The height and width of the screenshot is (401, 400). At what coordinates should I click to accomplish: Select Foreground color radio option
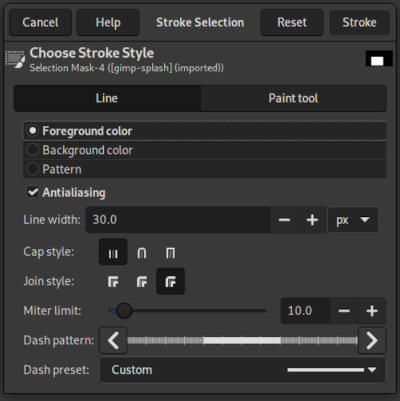point(205,131)
